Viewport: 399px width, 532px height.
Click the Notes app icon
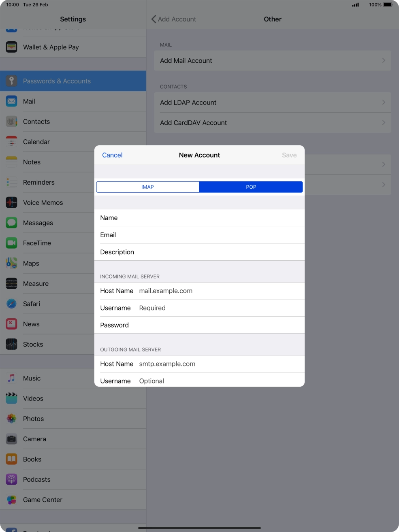point(11,162)
